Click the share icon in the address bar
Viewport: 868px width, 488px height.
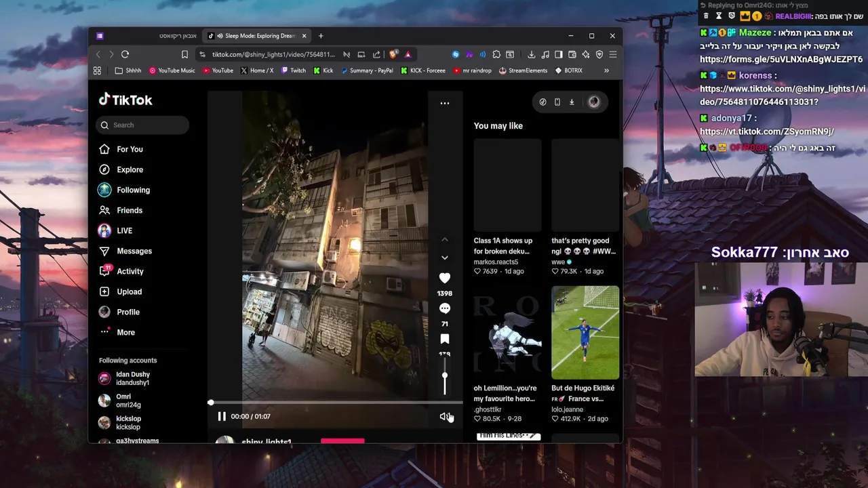click(x=376, y=54)
